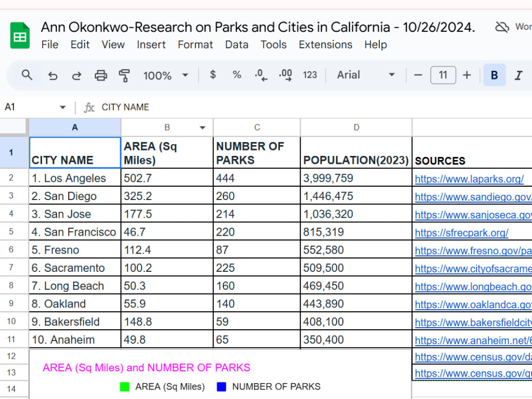Rename the document title
Image resolution: width=532 pixels, height=399 pixels.
[x=258, y=27]
